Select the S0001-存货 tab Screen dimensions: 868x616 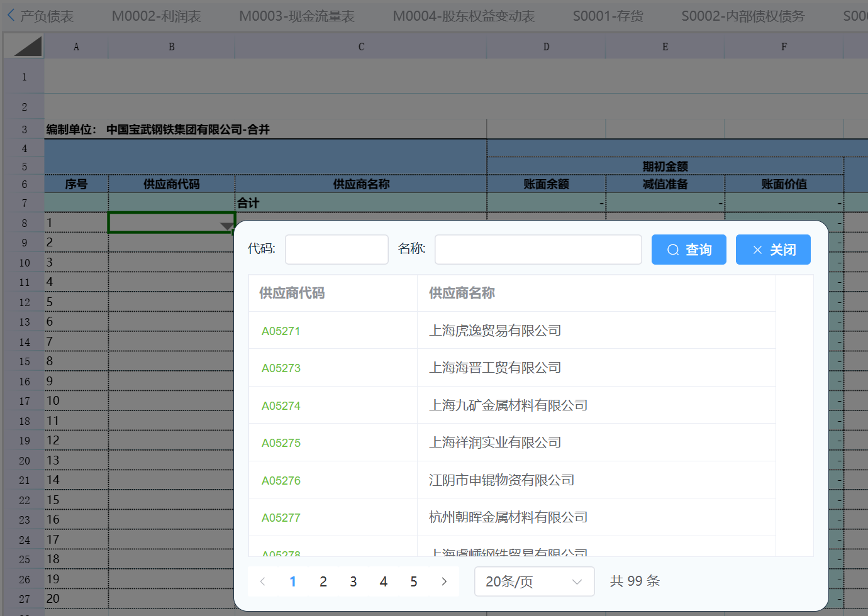coord(608,16)
